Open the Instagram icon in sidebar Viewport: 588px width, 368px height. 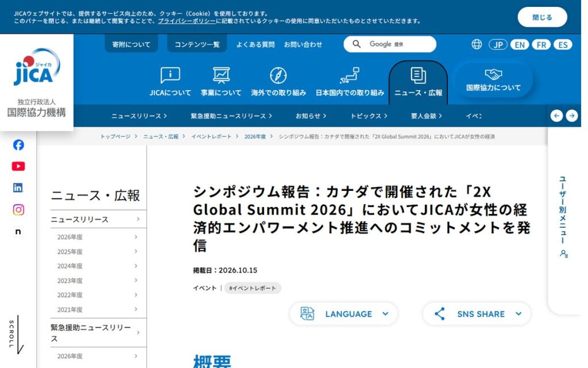point(18,209)
